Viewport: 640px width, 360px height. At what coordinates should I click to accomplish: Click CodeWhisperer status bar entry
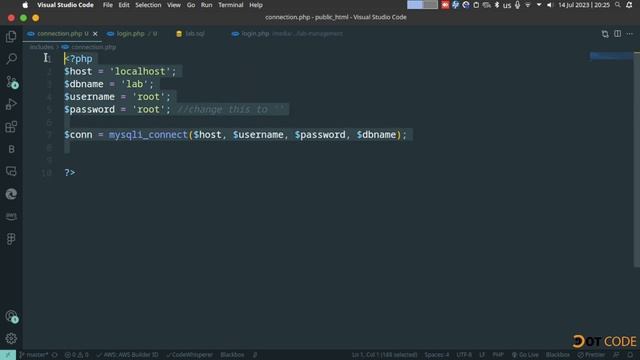click(189, 355)
